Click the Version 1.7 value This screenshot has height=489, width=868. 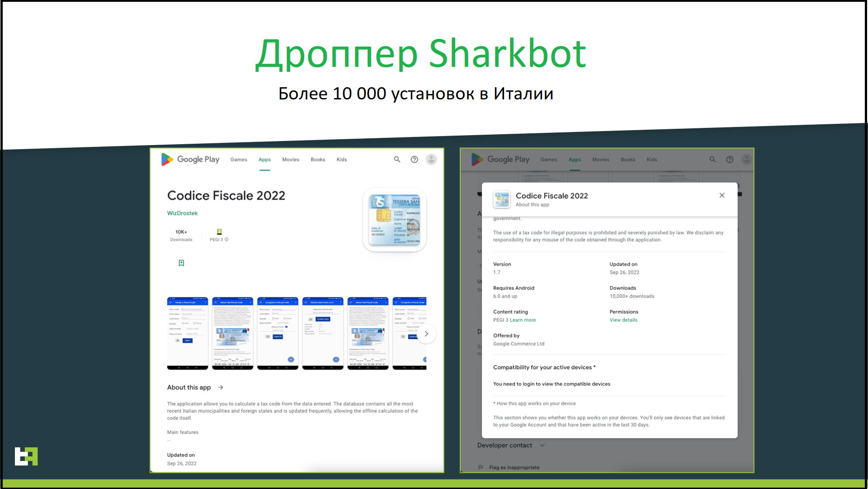click(497, 273)
